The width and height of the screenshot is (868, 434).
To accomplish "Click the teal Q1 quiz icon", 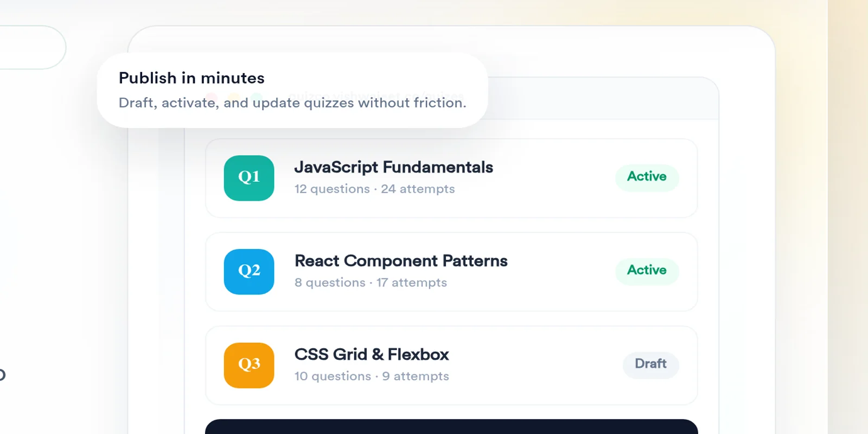I will (249, 178).
